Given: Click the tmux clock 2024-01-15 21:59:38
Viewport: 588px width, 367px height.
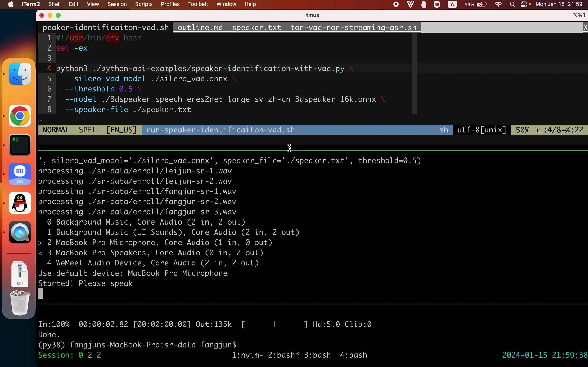Looking at the screenshot, I should click(545, 355).
